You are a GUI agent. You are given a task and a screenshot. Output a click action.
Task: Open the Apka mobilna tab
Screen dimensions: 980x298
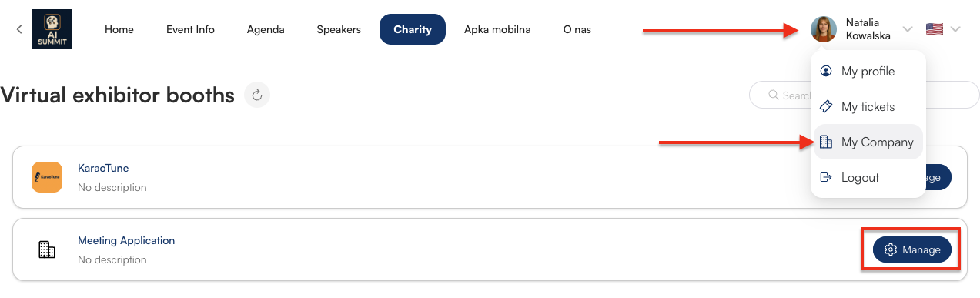click(497, 29)
